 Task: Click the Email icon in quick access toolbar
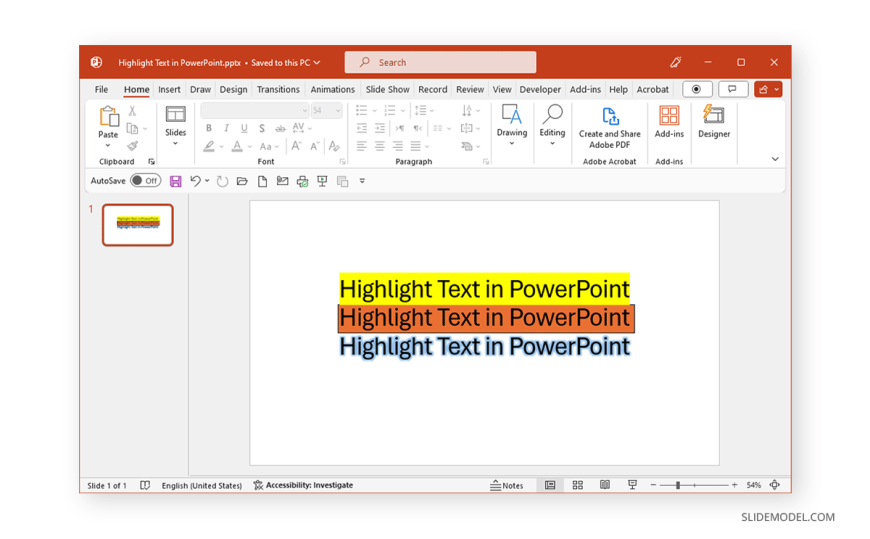point(282,181)
